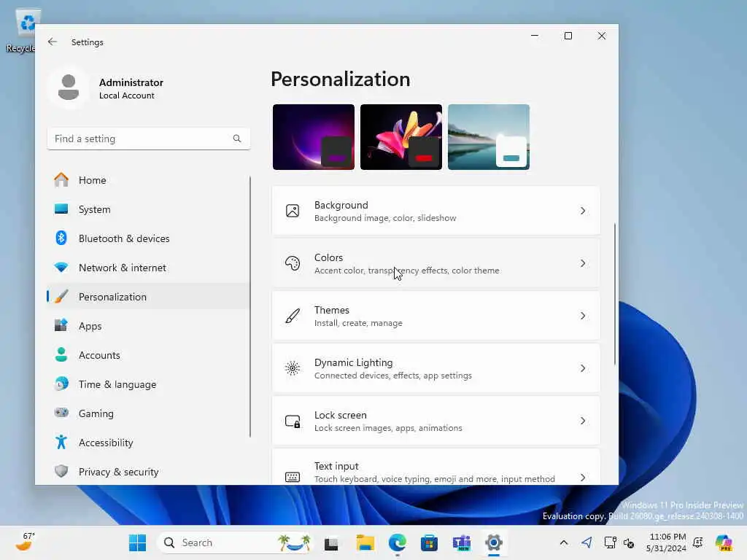Open Copilot Preview in the taskbar
This screenshot has height=560, width=747.
724,542
